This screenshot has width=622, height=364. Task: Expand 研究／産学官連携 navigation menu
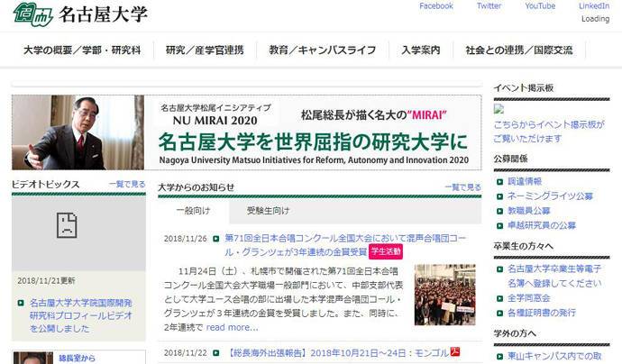[x=205, y=50]
